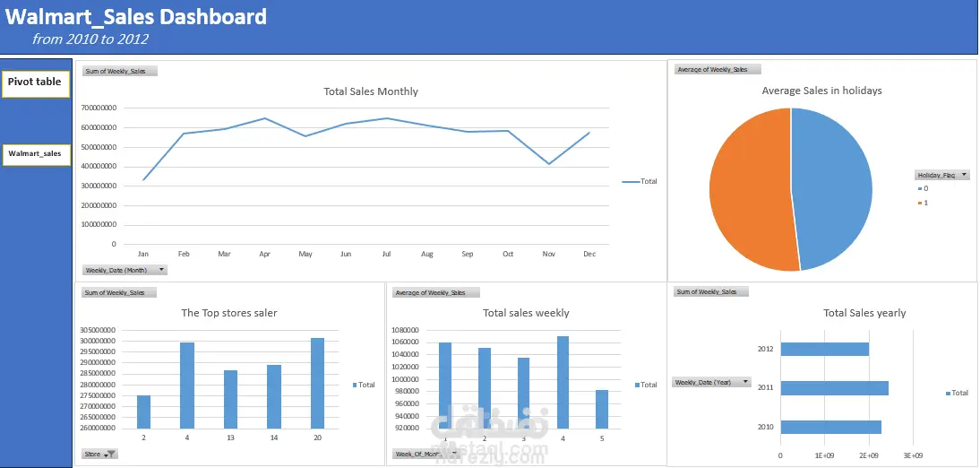Viewport: 980px width, 468px height.
Task: Click the 2011 horizontal bar
Action: 834,388
